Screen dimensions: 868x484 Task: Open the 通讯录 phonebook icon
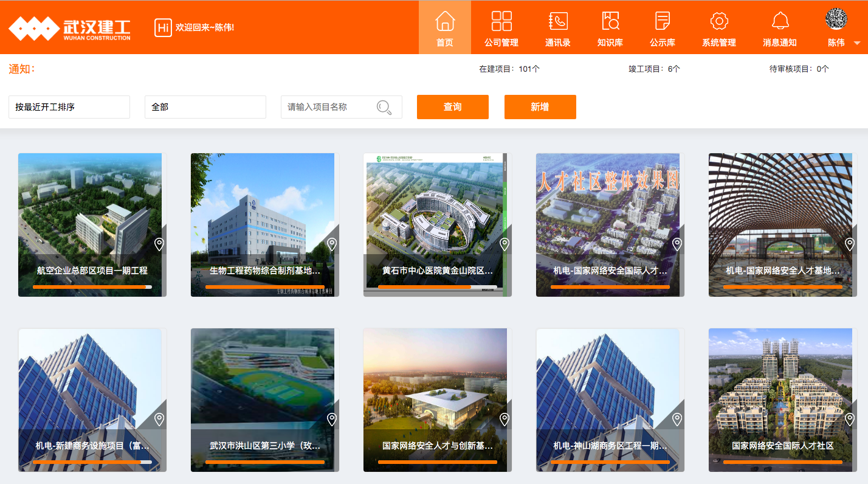click(558, 21)
